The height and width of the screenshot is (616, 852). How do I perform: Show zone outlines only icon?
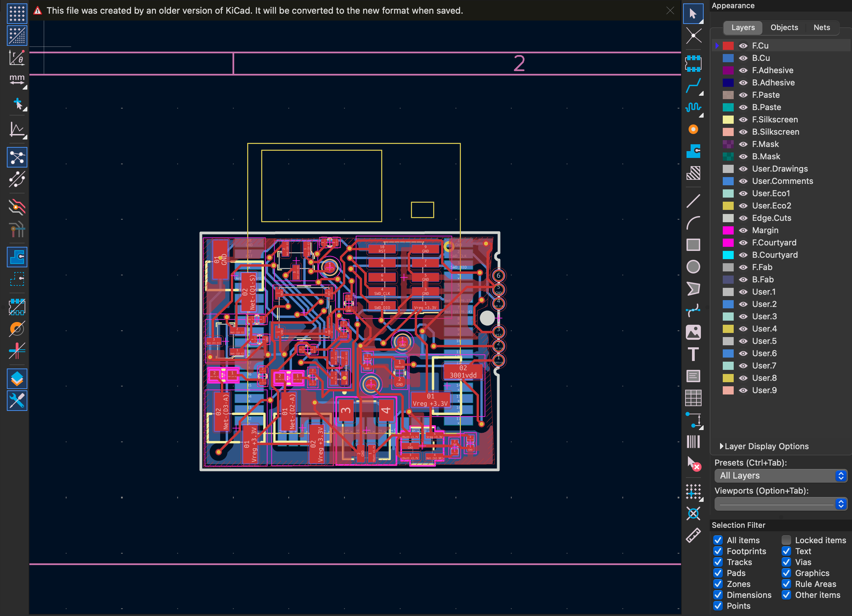(17, 279)
